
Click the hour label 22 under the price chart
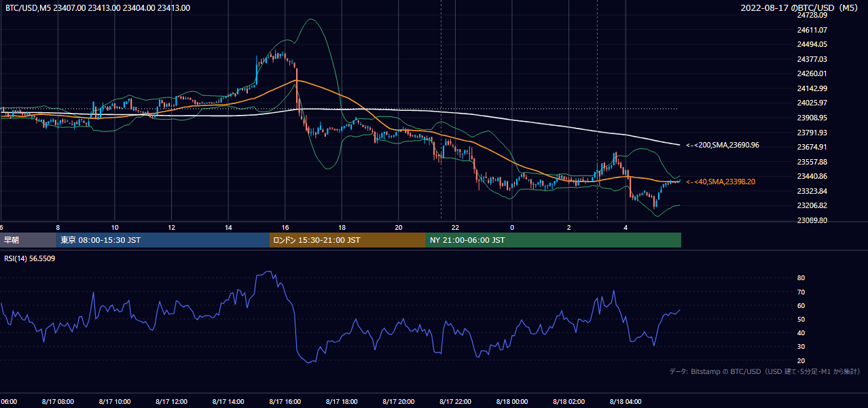455,227
